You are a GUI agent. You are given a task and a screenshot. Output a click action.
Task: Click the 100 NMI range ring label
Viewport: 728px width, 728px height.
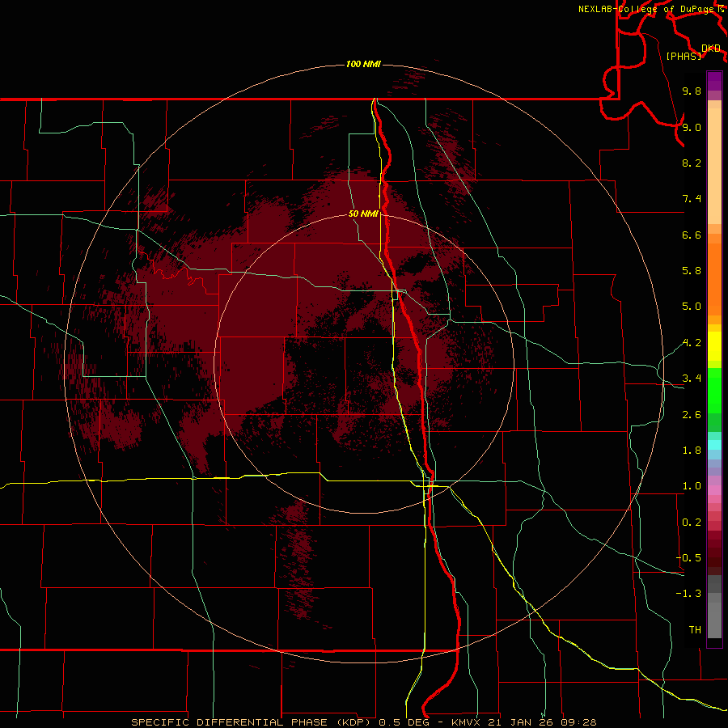[x=363, y=64]
